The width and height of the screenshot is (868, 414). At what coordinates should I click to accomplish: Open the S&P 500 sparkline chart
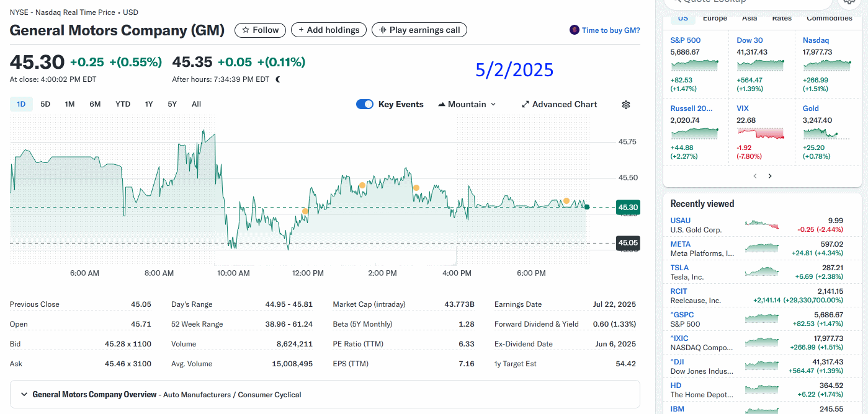tap(694, 64)
